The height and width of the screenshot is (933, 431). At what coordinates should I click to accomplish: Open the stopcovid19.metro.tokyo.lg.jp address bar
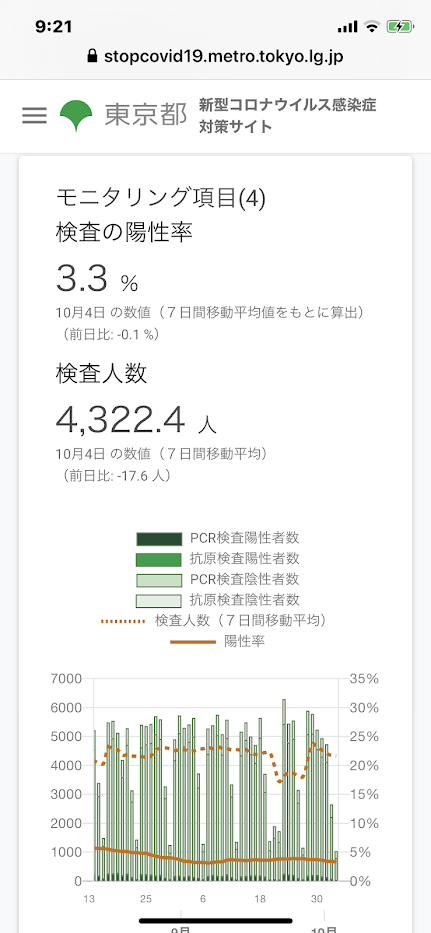tap(216, 57)
